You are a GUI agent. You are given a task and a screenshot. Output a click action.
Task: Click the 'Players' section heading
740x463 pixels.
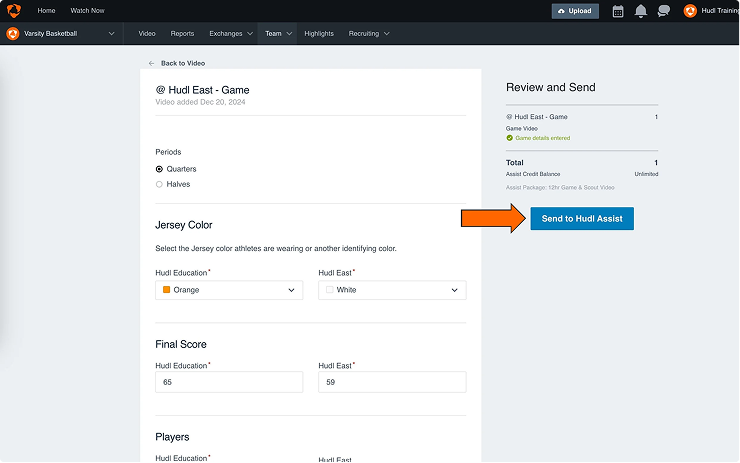click(x=172, y=437)
